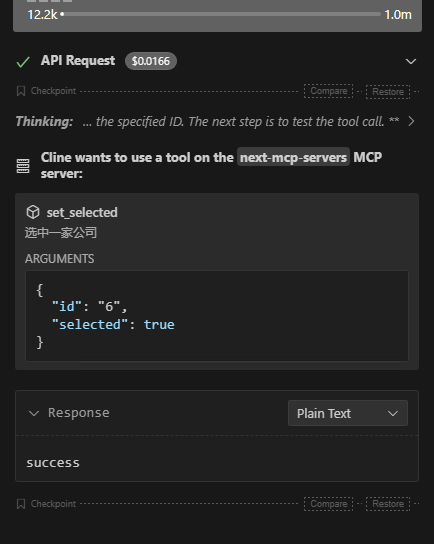Click the top Compare button
Viewport: 434px width, 544px height.
click(329, 91)
